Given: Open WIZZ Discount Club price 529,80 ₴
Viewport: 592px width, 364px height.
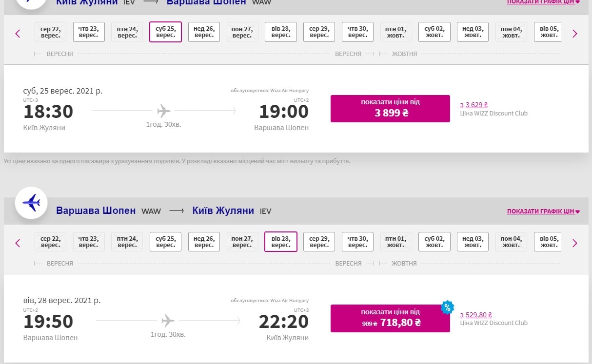Looking at the screenshot, I should coord(476,315).
